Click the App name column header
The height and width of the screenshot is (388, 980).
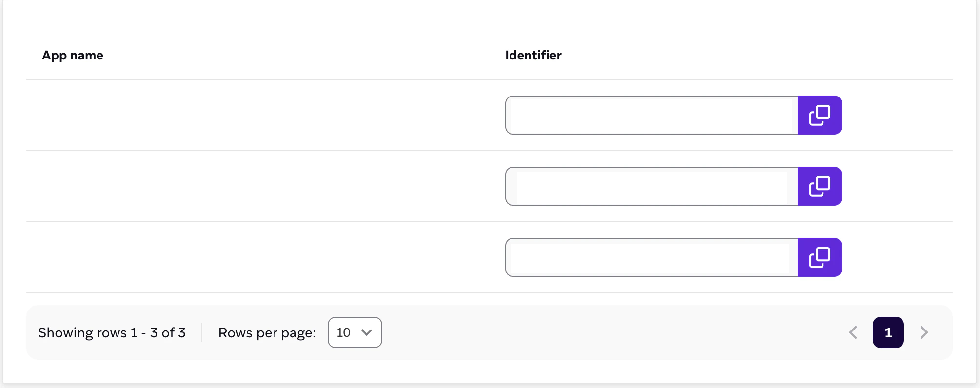pyautogui.click(x=72, y=55)
